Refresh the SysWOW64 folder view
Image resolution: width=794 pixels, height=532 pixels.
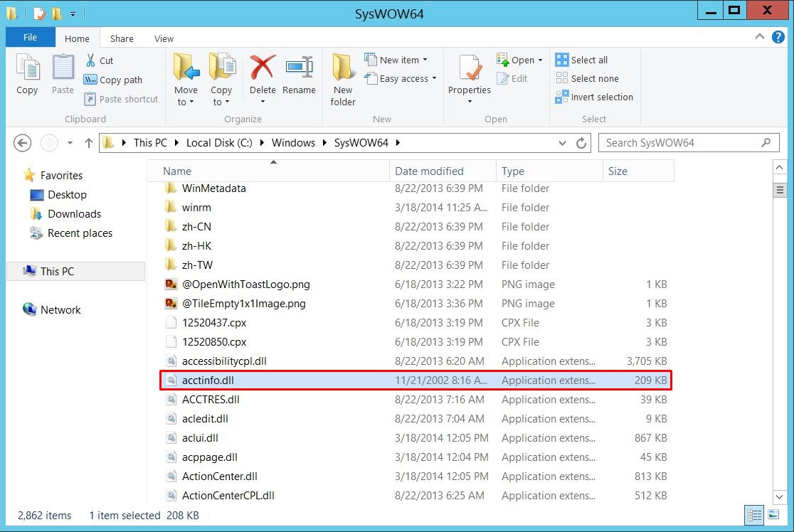pyautogui.click(x=581, y=143)
